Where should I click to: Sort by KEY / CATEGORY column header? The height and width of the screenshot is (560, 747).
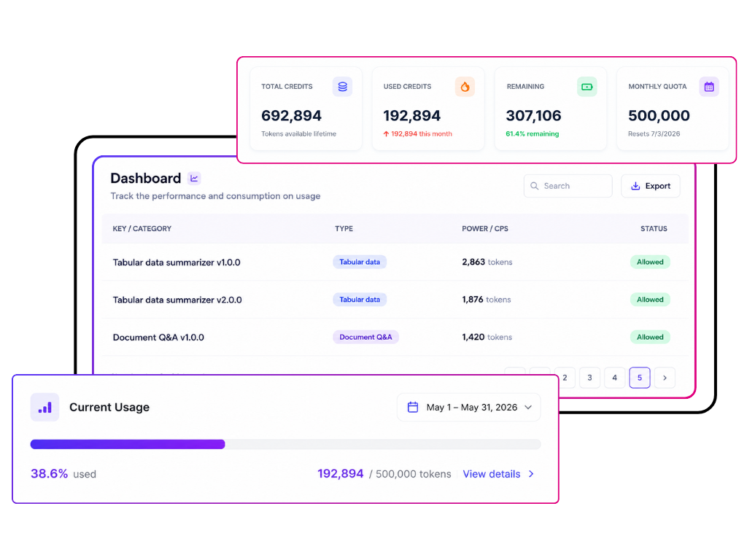142,228
